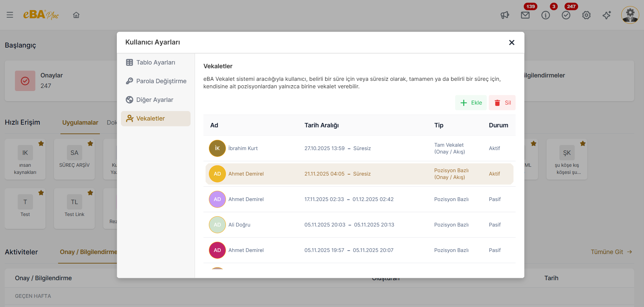Toggle favorite star on SÜREÇ ARŞİV tile
Screen dimensions: 644x307
click(x=90, y=144)
